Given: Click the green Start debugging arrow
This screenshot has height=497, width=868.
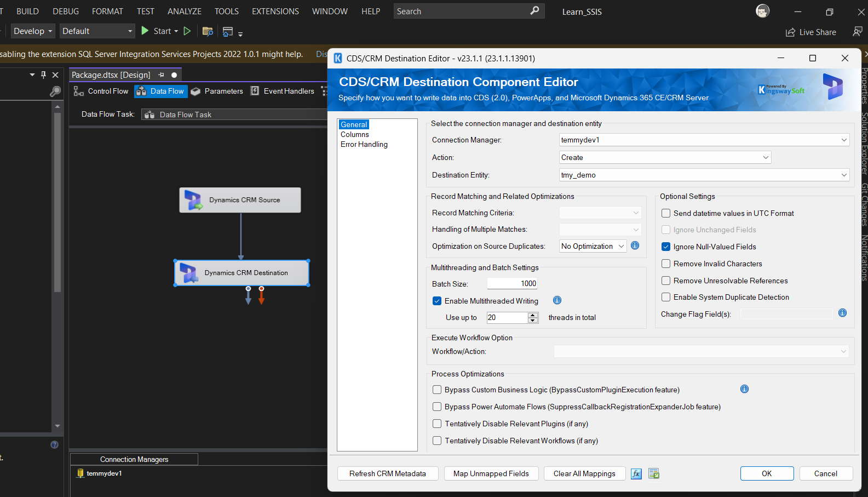Looking at the screenshot, I should click(x=145, y=31).
